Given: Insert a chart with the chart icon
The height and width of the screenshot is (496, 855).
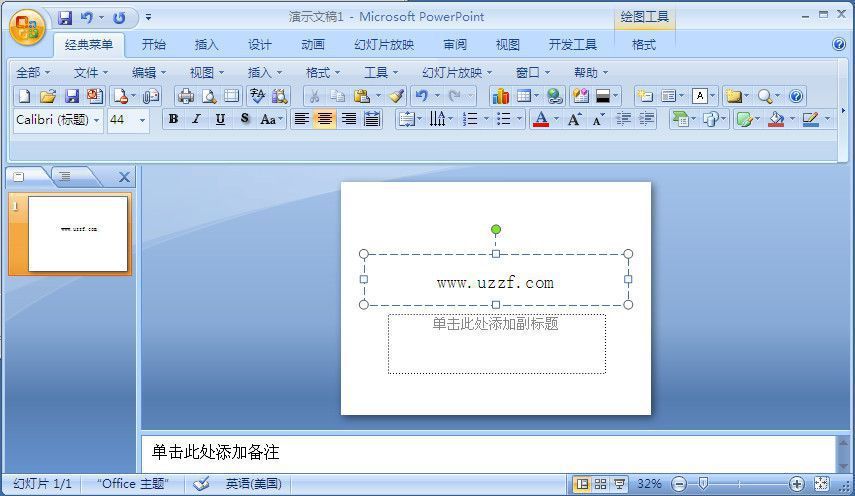Looking at the screenshot, I should pos(500,96).
